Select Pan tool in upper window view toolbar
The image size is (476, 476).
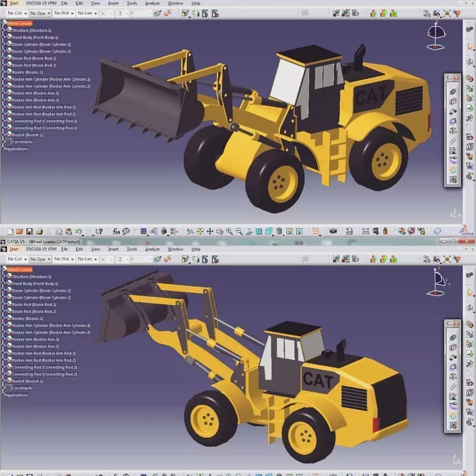pos(210,232)
